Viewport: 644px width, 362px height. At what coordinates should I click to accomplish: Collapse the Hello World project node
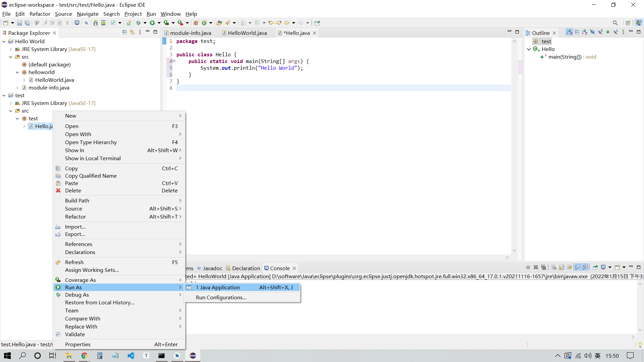point(4,41)
